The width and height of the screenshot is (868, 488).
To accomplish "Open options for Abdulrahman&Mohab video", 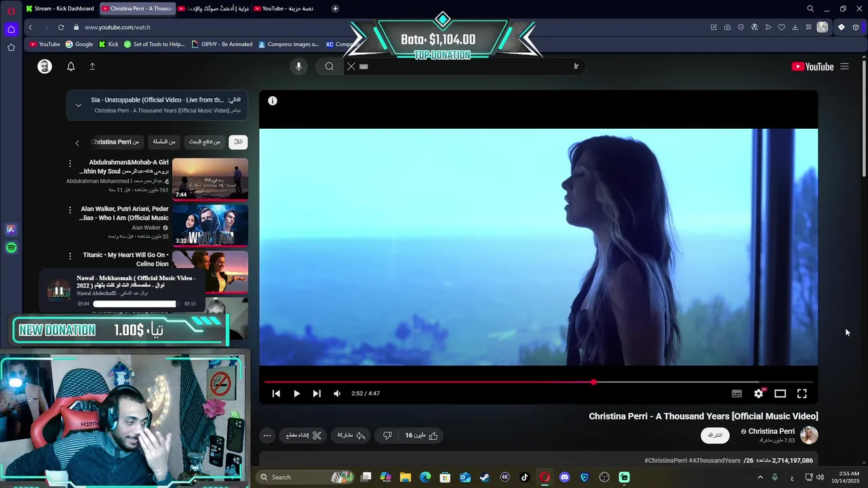I will (70, 164).
